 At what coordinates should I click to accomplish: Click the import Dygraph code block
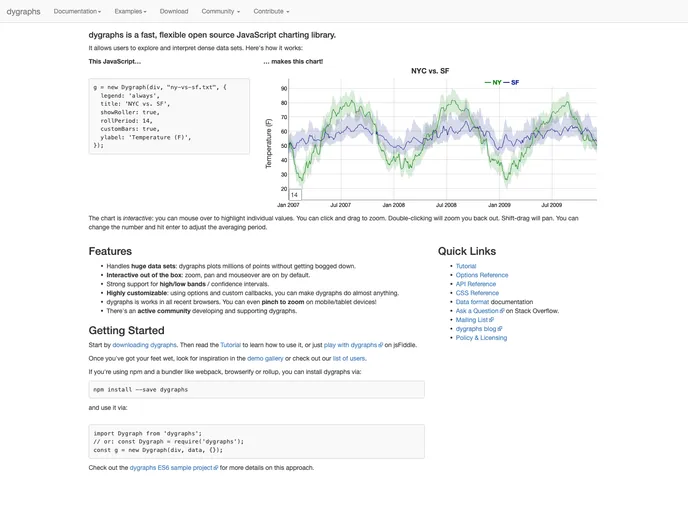[256, 441]
